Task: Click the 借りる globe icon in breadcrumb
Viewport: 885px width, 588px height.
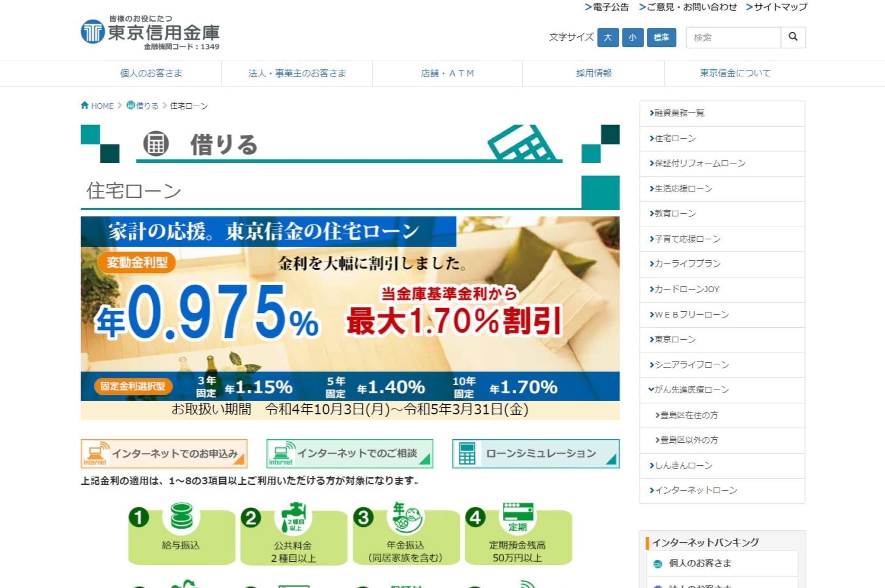Action: 131,105
